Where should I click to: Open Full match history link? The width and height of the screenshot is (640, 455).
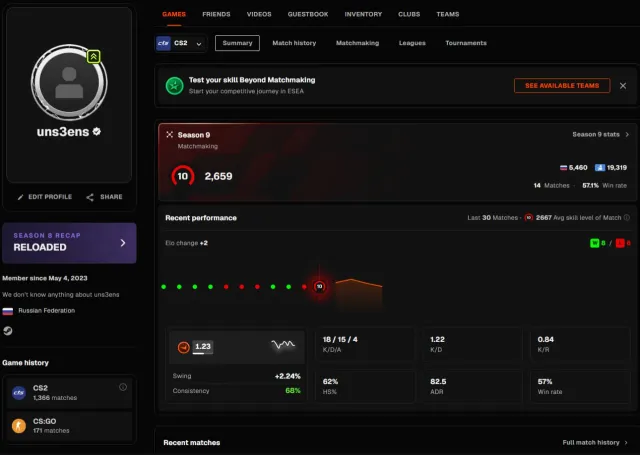pyautogui.click(x=595, y=442)
